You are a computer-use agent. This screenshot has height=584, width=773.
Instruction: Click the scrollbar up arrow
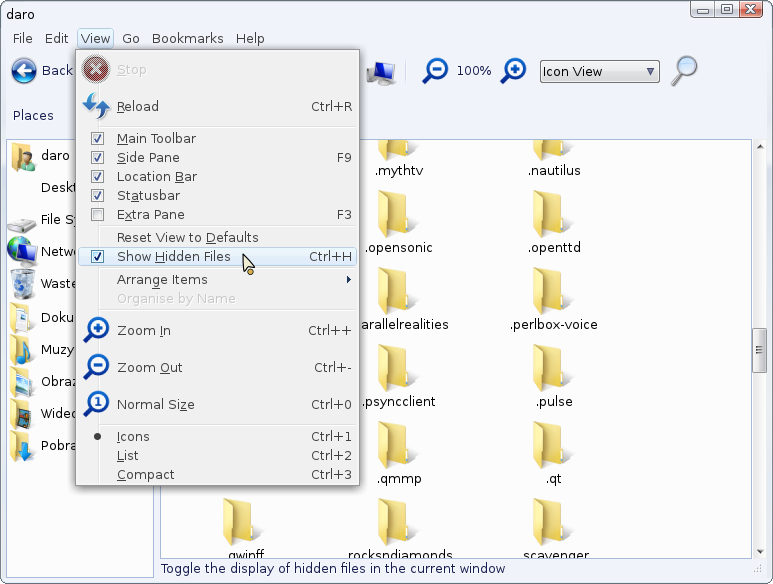point(760,147)
